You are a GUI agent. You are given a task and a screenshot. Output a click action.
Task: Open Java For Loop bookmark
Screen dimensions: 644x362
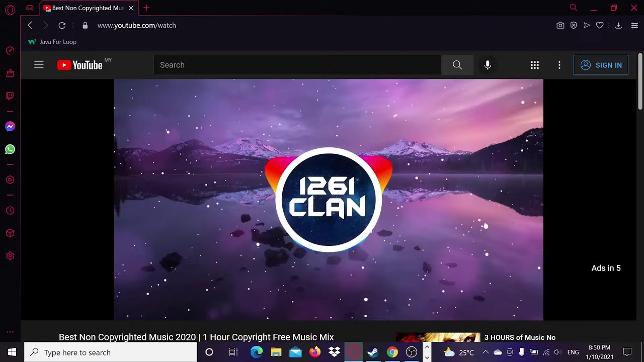52,42
